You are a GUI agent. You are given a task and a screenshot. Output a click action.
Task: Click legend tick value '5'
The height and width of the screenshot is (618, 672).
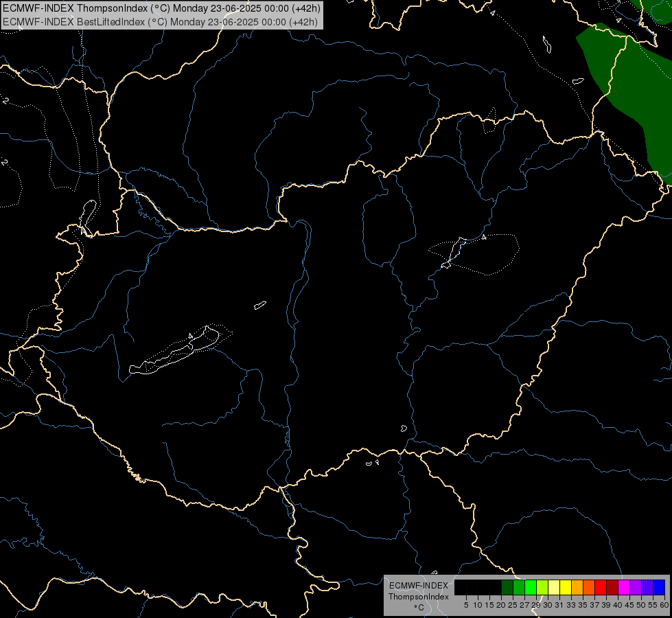coord(466,605)
